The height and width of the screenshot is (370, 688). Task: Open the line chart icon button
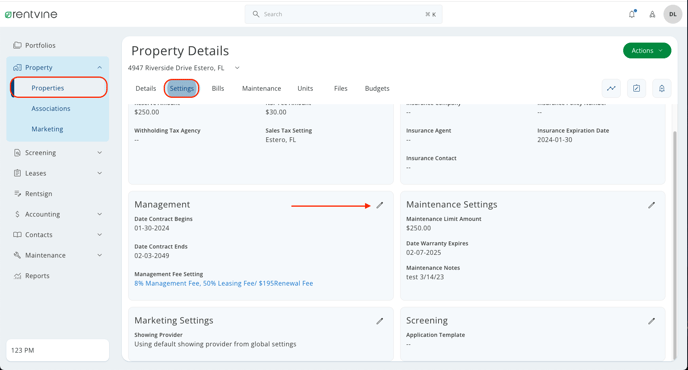611,88
